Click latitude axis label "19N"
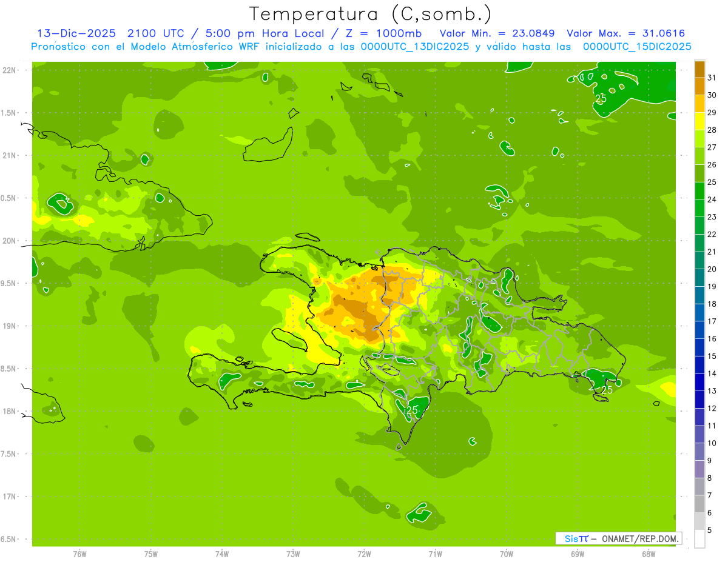 (8, 326)
